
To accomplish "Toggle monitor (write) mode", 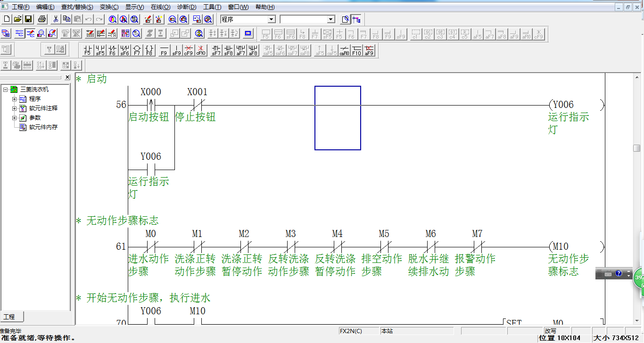I will [52, 34].
